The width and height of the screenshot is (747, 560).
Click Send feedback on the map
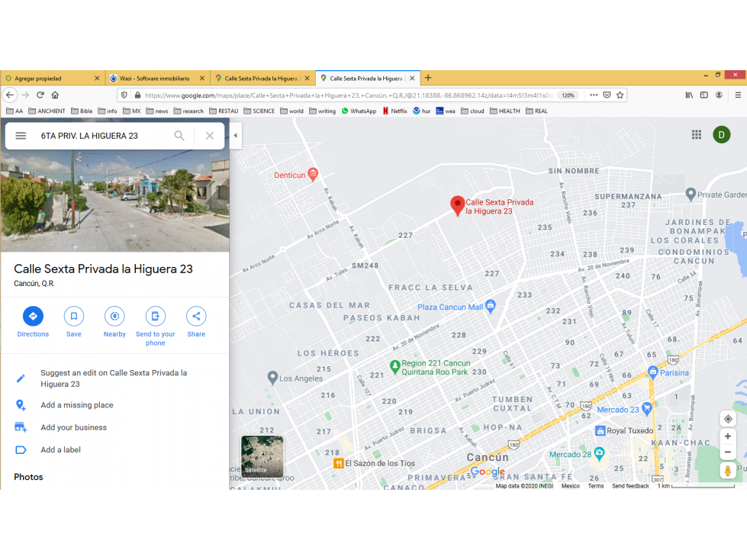[630, 486]
